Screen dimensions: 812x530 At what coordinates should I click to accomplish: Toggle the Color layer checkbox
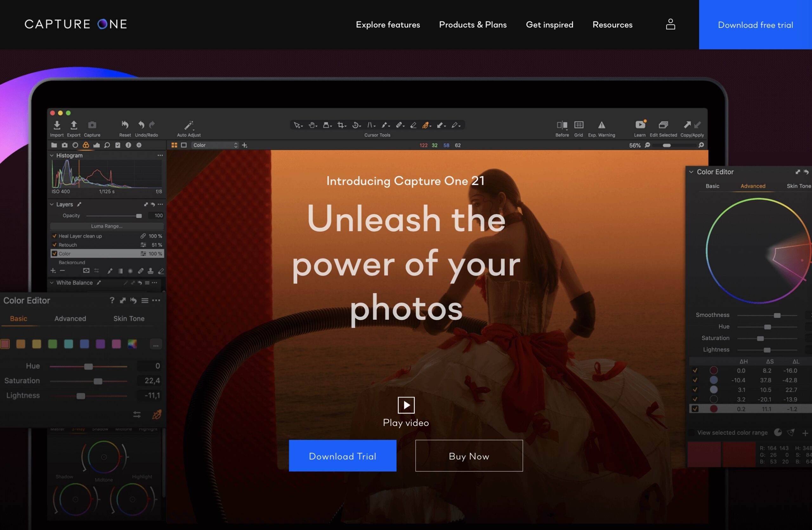click(54, 253)
